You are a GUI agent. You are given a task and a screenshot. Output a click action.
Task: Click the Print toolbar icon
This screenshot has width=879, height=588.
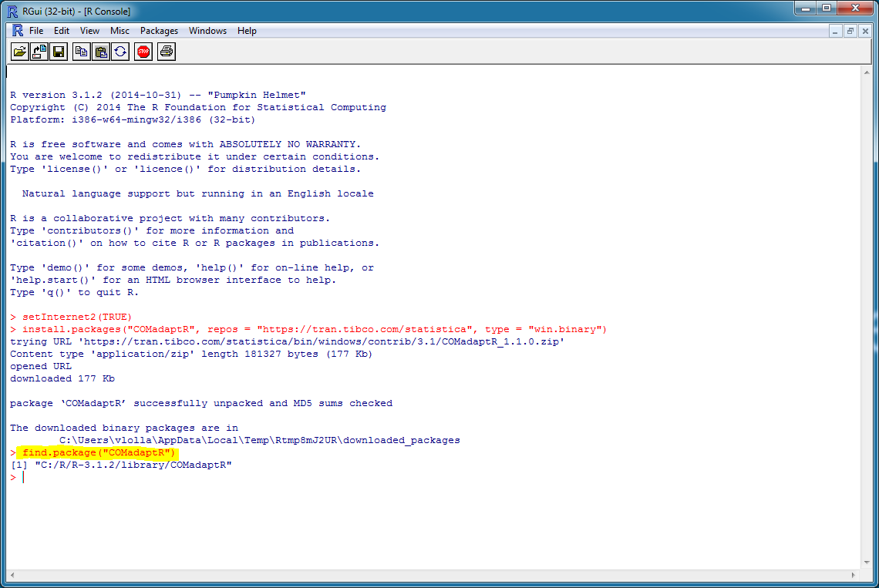point(167,52)
